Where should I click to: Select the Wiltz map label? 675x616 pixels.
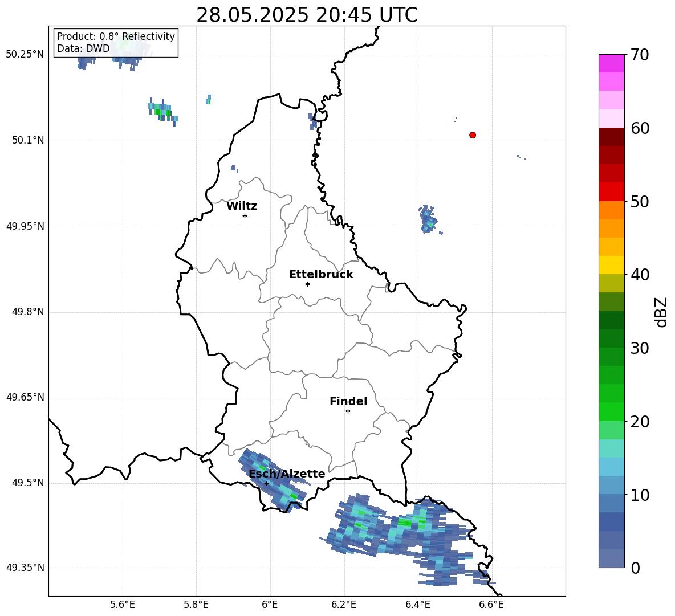242,206
